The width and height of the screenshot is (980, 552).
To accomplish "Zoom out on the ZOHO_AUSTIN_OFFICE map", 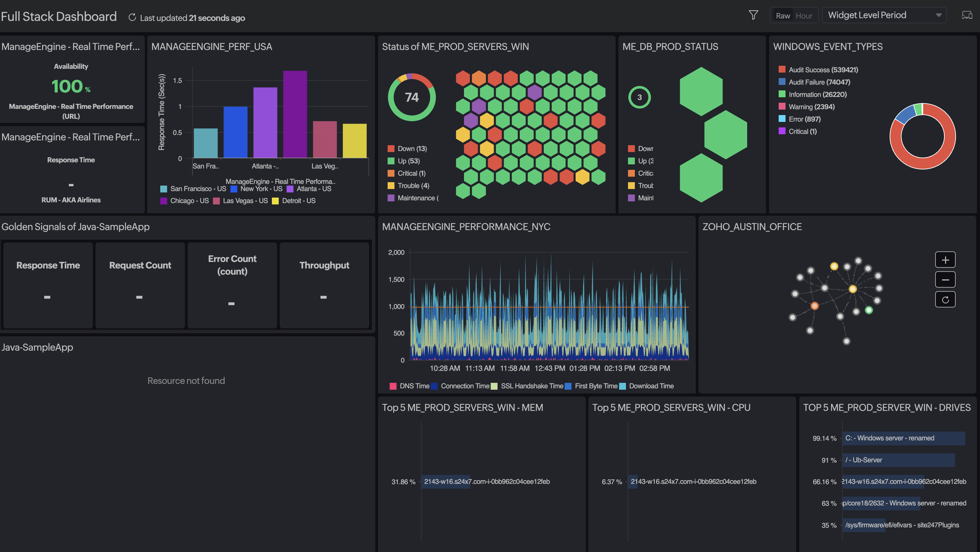I will (x=946, y=280).
